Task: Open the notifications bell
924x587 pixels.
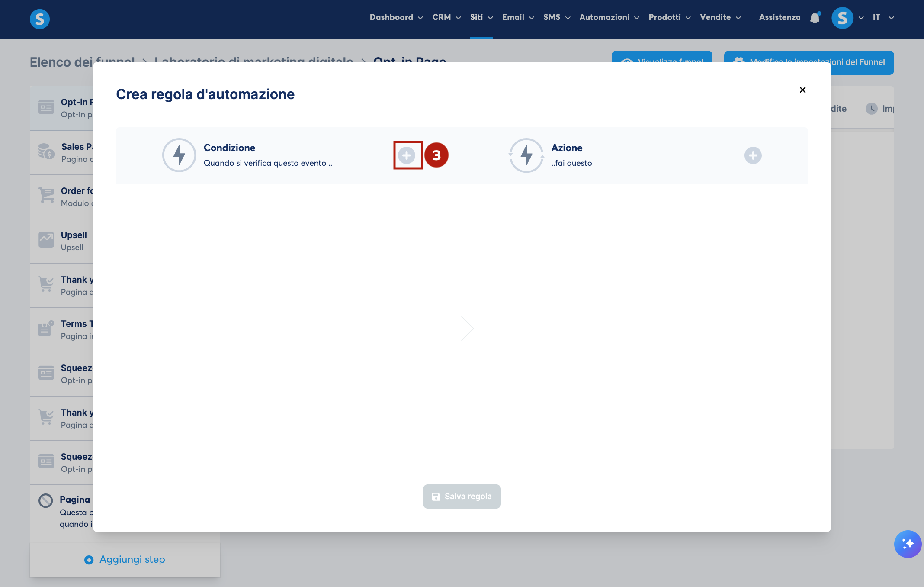Action: 815,18
